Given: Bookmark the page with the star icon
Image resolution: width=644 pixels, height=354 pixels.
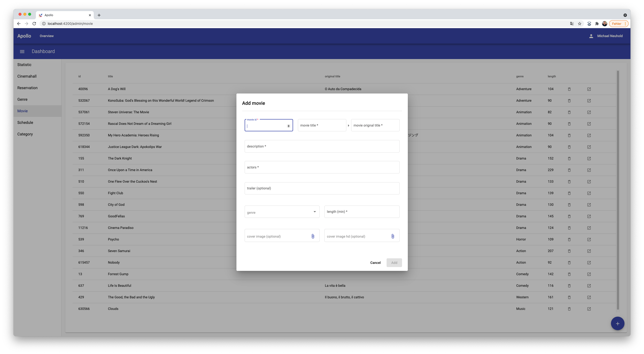Looking at the screenshot, I should tap(579, 24).
